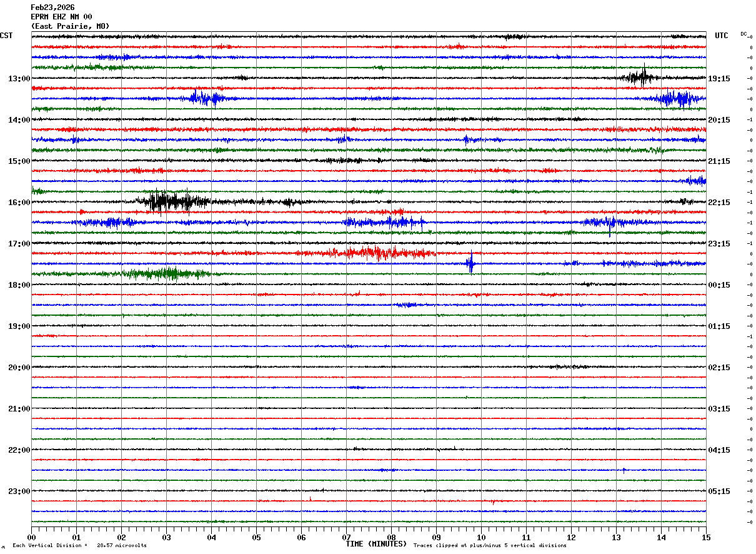The width and height of the screenshot is (756, 554).
Task: Click the 19:15 UTC time label
Action: pos(719,79)
